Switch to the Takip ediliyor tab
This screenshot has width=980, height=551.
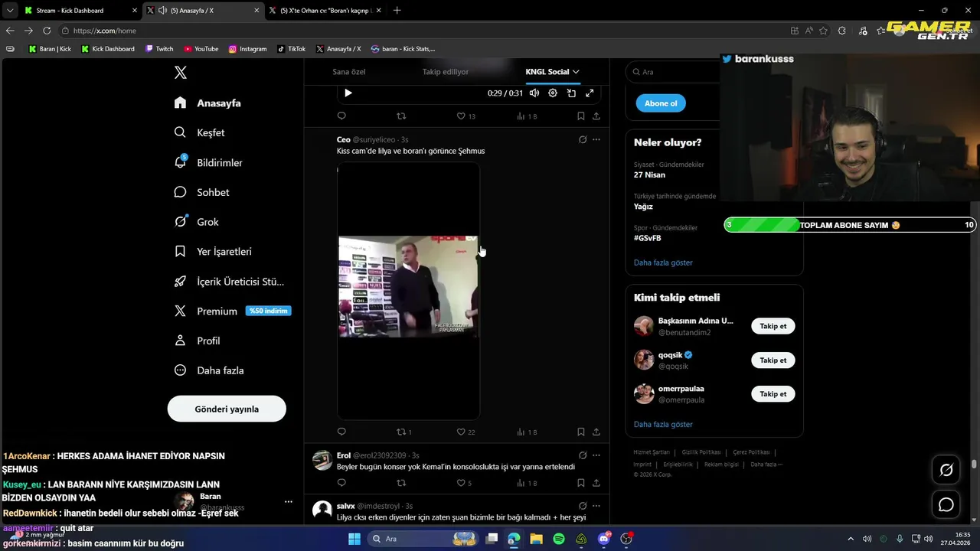(x=446, y=72)
